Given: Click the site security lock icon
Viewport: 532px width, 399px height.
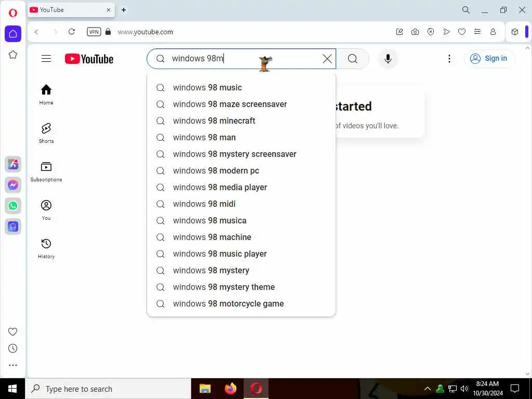Looking at the screenshot, I should (x=108, y=32).
